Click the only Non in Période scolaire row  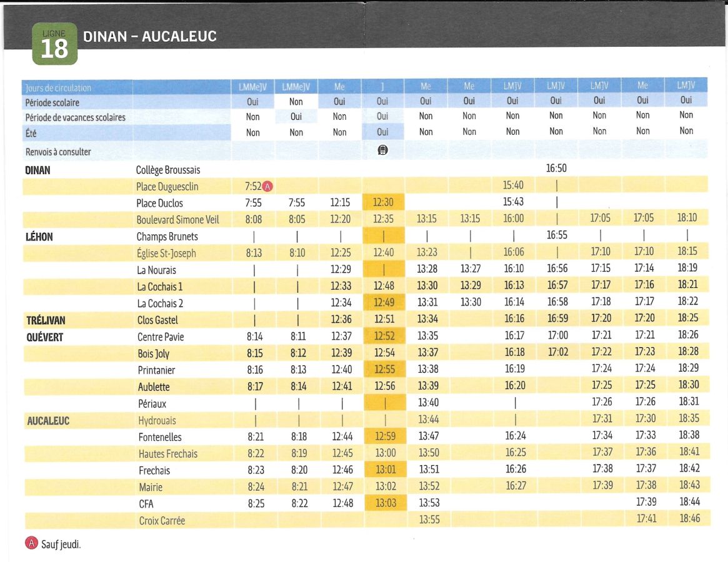pos(296,102)
